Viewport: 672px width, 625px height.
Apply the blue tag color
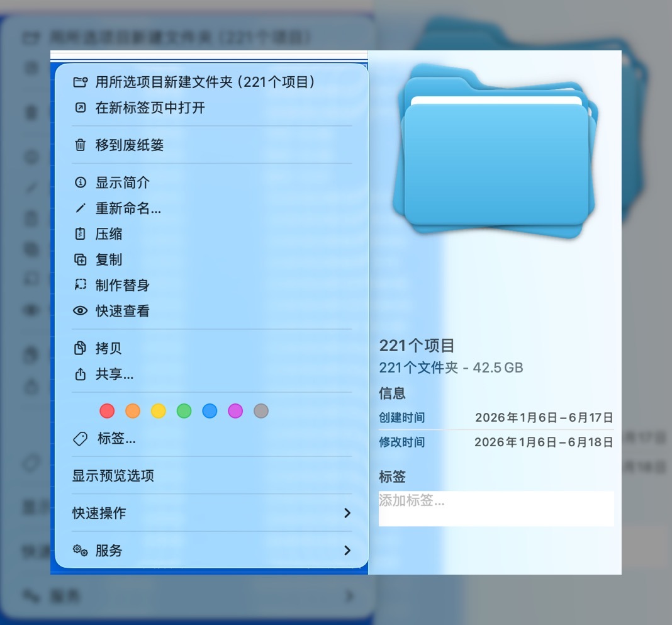pos(210,411)
